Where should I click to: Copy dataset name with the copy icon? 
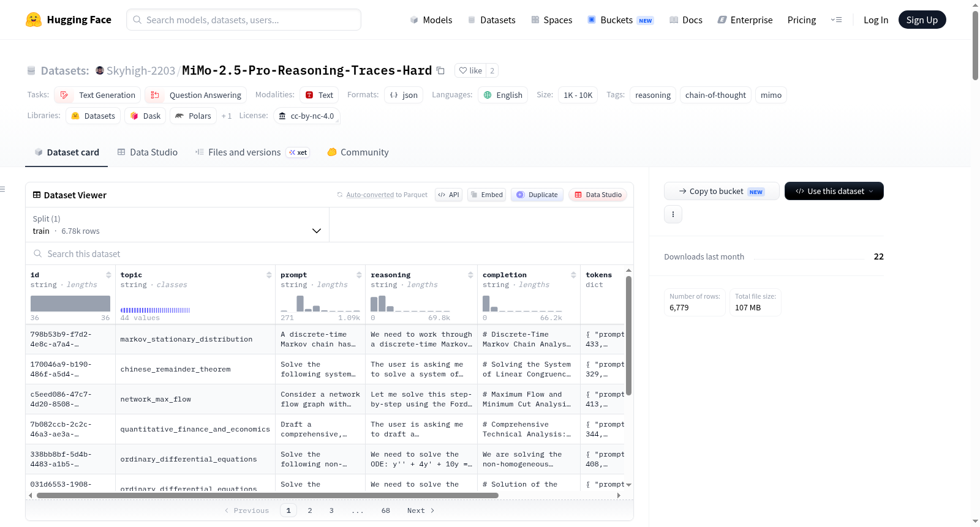pos(440,70)
